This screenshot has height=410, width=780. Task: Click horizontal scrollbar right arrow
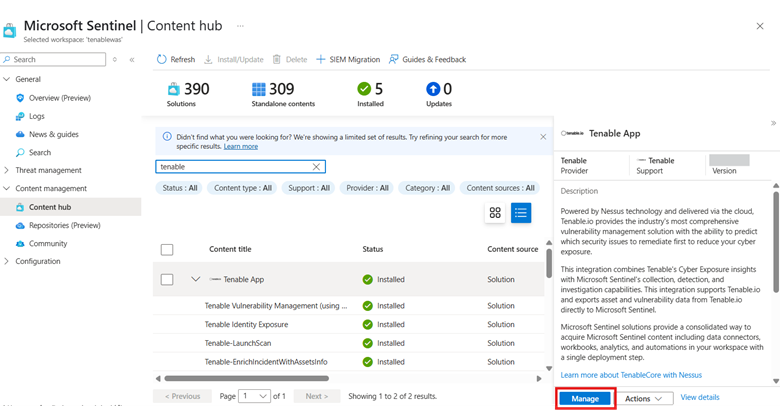[539, 379]
